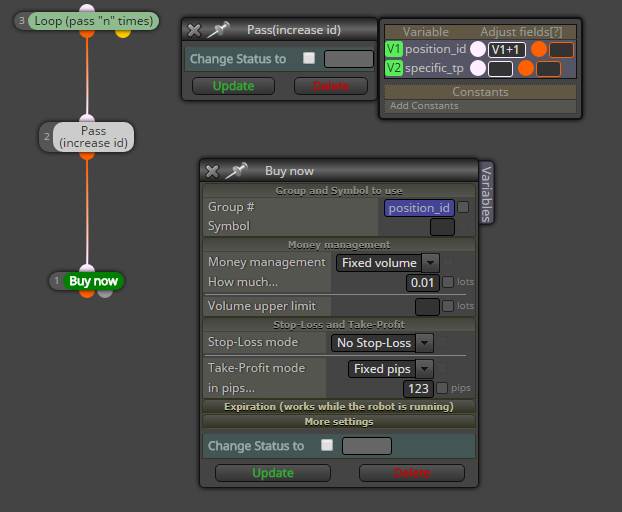
Task: Click Update button in Pass panel
Action: coord(233,86)
